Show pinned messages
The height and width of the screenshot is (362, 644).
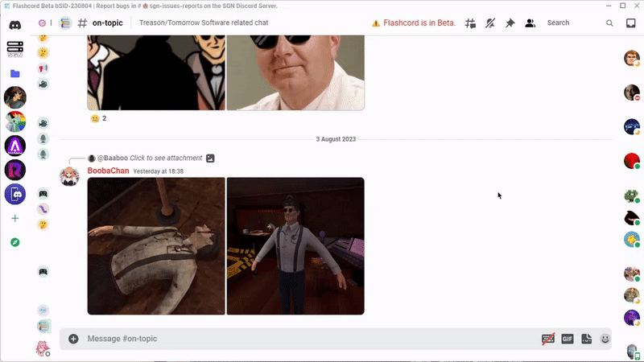[510, 23]
